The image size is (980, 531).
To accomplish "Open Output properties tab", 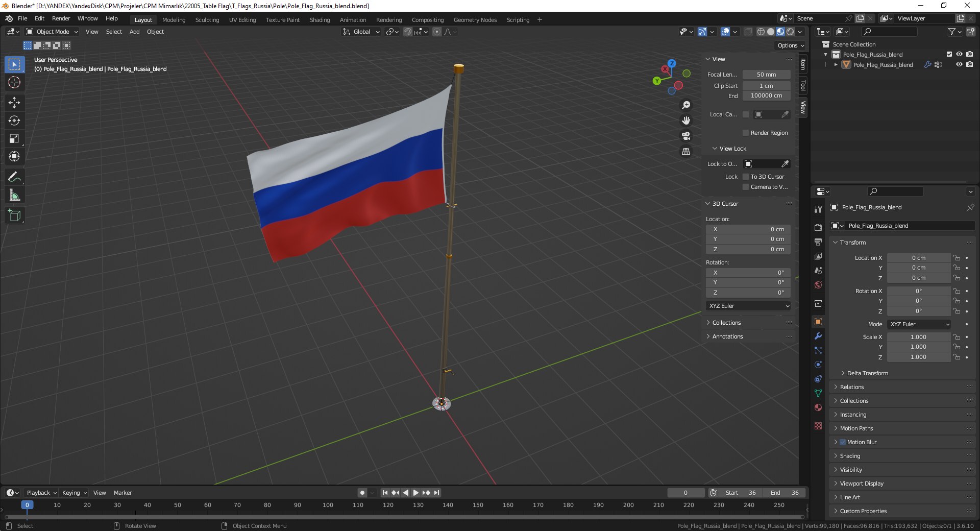I will 818,242.
